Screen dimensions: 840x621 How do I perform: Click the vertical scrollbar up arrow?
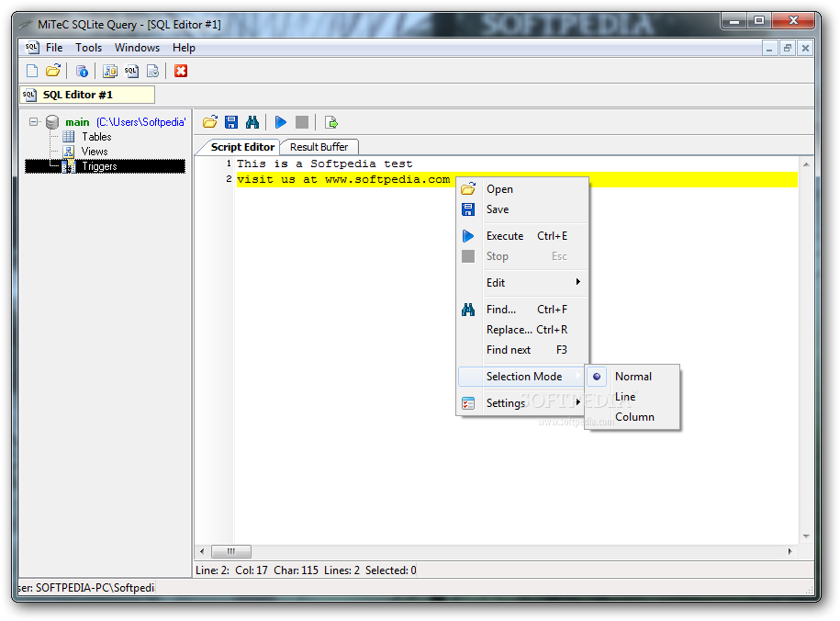[806, 164]
